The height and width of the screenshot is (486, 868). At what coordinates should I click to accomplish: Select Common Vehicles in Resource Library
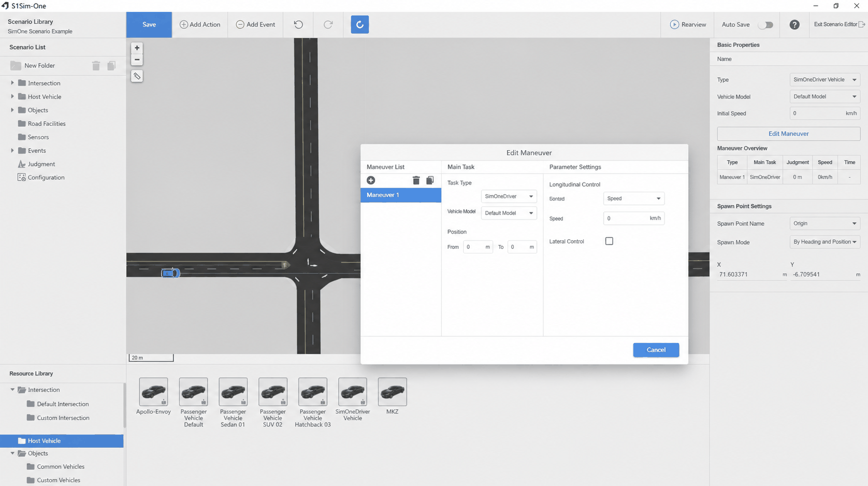(55, 467)
